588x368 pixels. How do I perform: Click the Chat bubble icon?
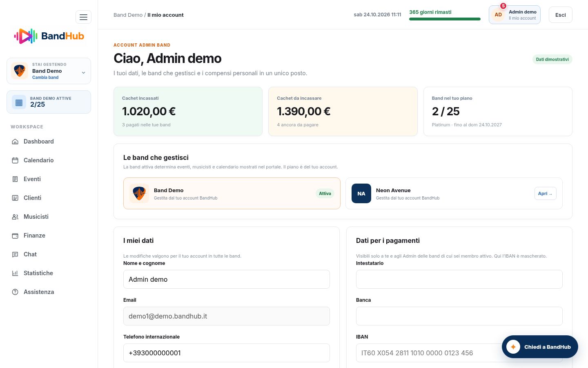click(15, 254)
